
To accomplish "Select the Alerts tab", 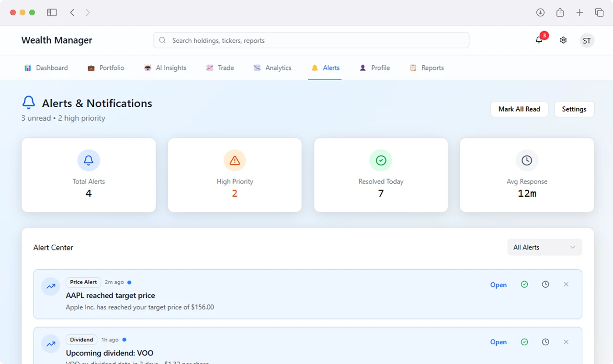I will pos(325,68).
